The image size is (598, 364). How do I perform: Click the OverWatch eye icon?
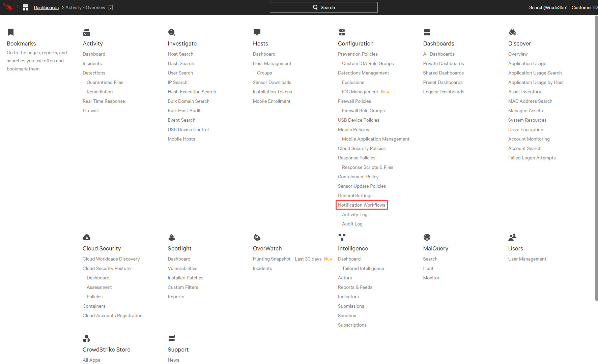[257, 237]
